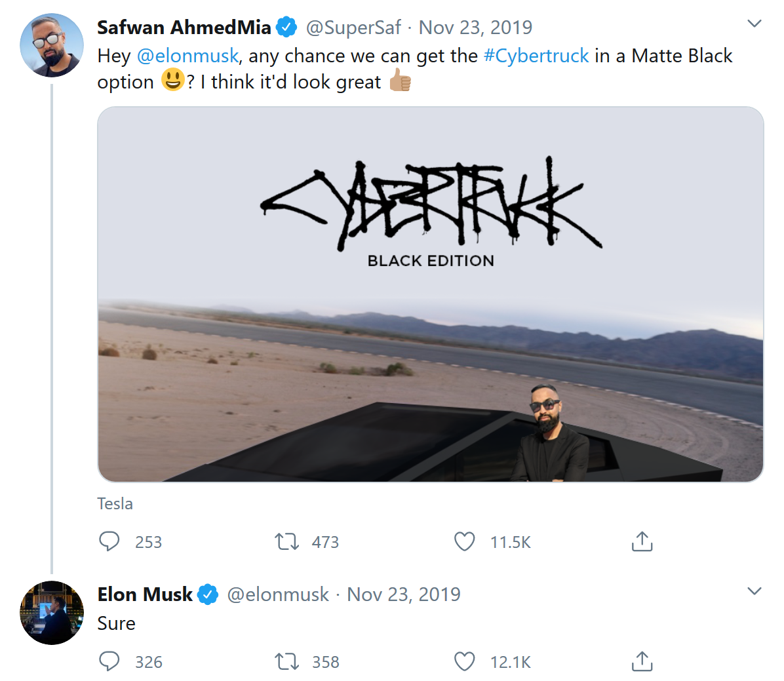Open the #Cybertruck hashtag
Viewport: 784px width, 681px height.
536,56
